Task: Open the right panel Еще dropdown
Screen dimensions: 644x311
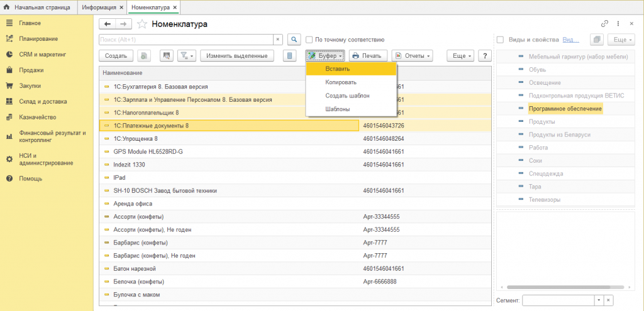Action: tap(621, 40)
